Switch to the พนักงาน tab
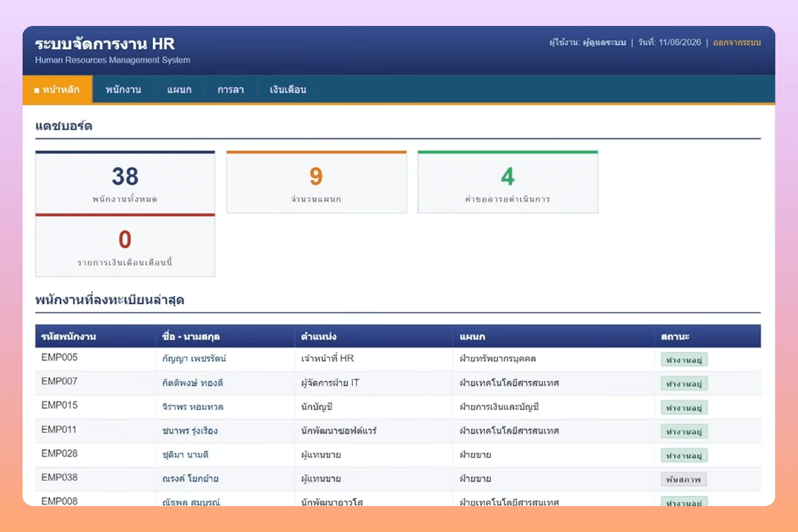Viewport: 798px width, 532px height. (123, 90)
